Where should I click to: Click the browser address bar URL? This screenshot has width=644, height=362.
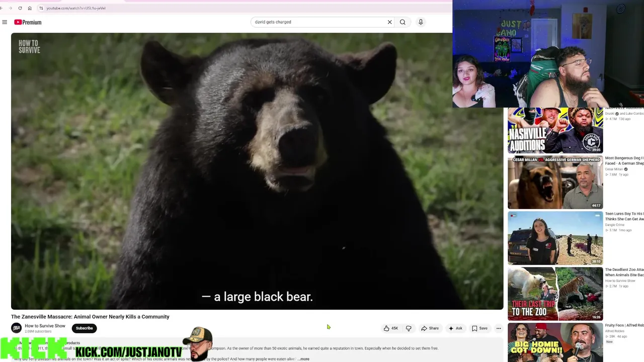pos(76,8)
